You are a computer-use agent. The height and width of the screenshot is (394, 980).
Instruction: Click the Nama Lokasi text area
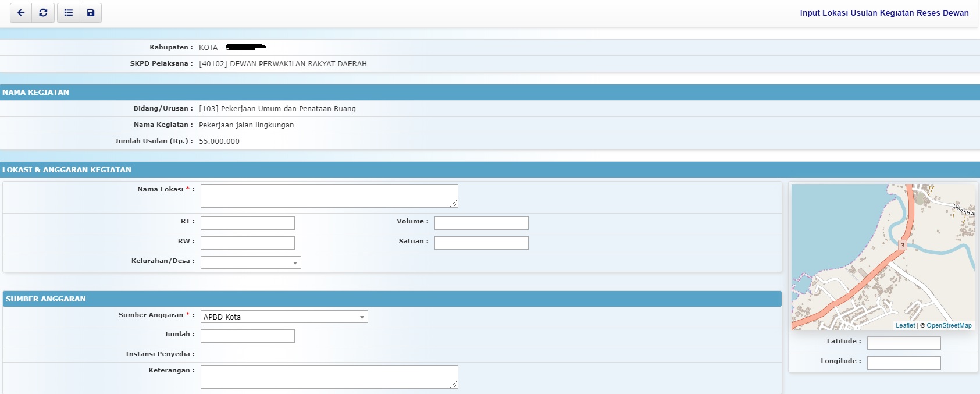coord(329,196)
